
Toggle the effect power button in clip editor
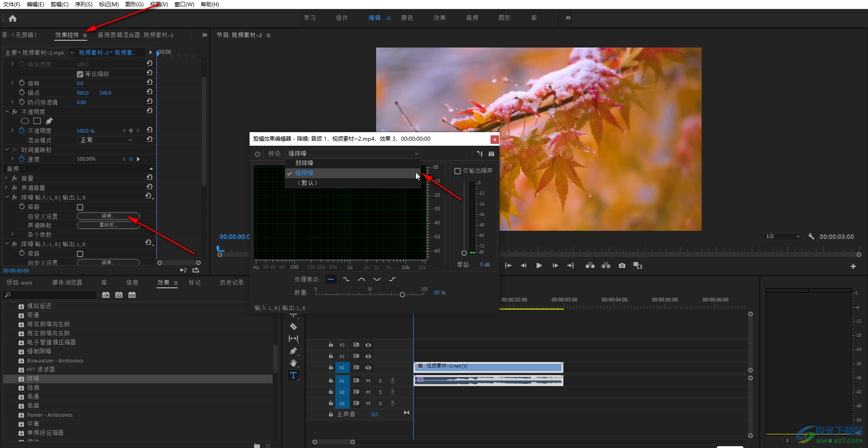coord(257,154)
